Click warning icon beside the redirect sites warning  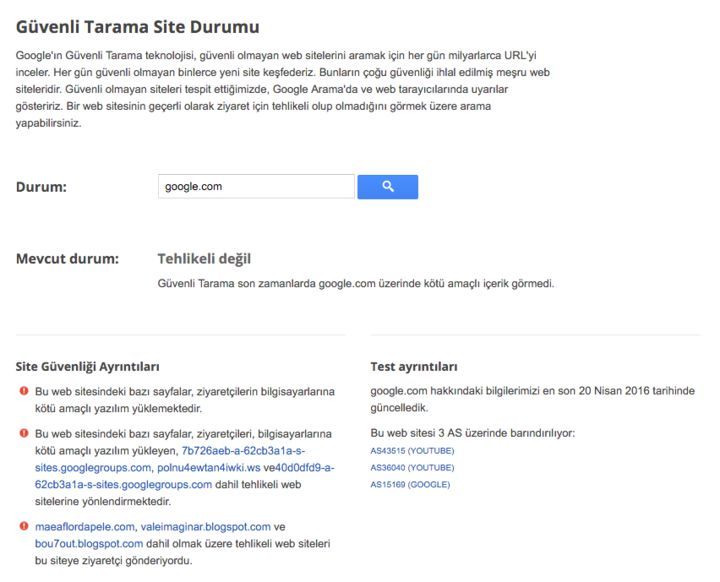point(24,433)
